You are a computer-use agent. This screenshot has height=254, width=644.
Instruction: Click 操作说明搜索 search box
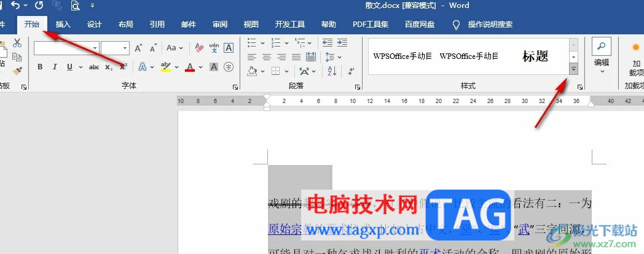(x=490, y=25)
